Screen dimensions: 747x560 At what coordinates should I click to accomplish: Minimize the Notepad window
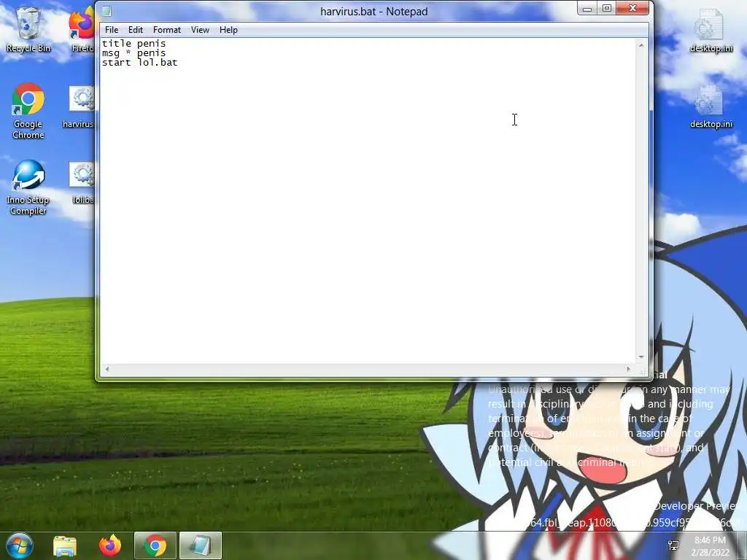[x=587, y=9]
